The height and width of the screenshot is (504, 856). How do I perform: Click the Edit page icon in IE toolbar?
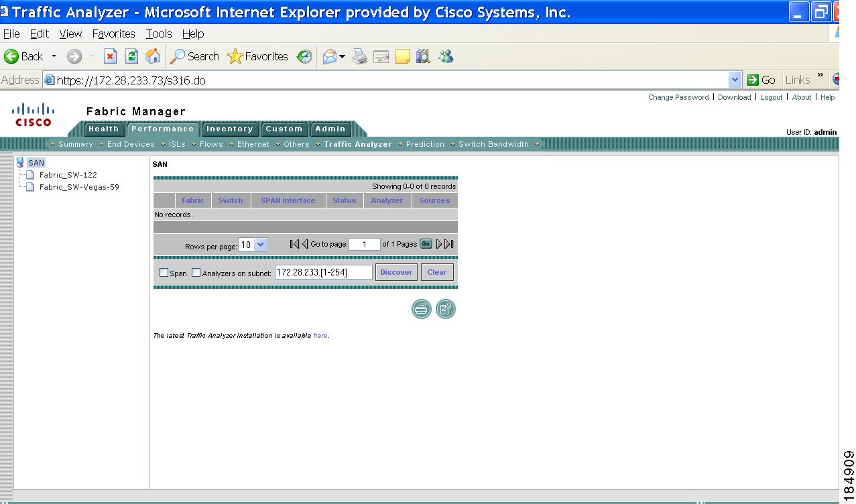pyautogui.click(x=381, y=57)
